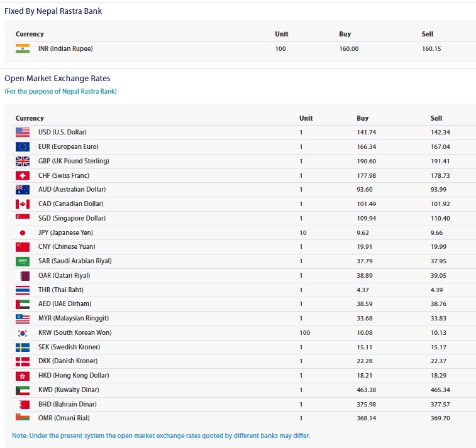Click the OMR (Omani Rial) currency name
This screenshot has height=448, width=476.
(63, 418)
